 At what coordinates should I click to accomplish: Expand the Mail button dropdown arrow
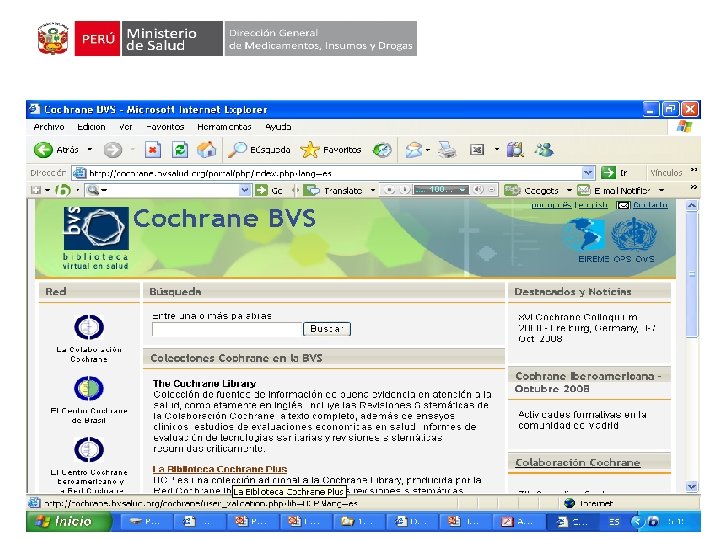click(428, 150)
